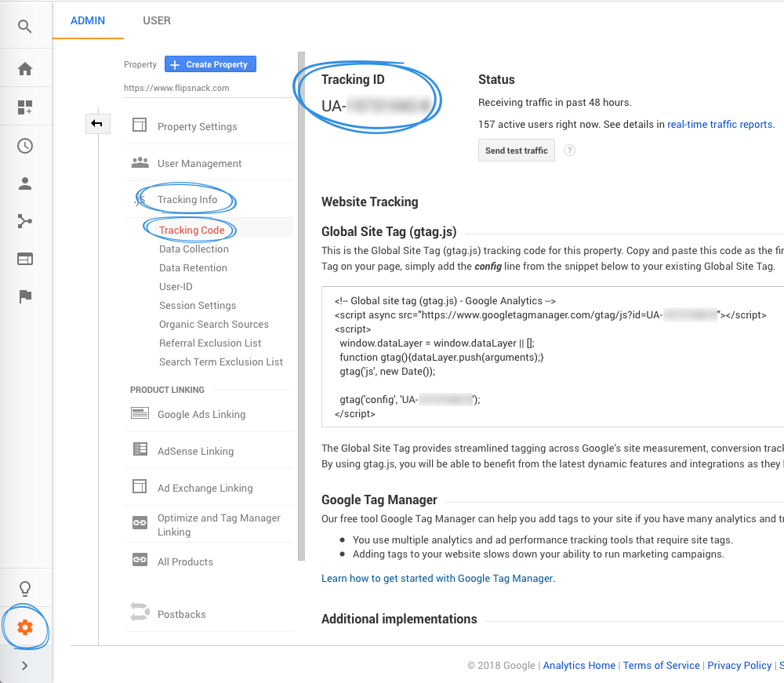Open Learn how to get started link

(437, 579)
